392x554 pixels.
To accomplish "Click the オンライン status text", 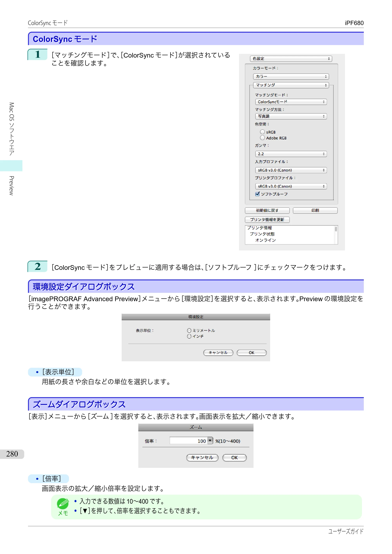I will tap(265, 240).
